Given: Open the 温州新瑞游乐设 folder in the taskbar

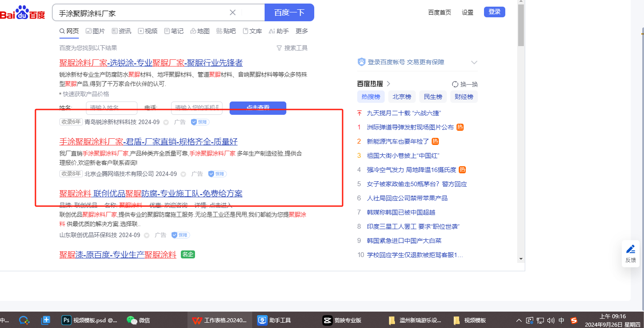Looking at the screenshot, I should [415, 320].
